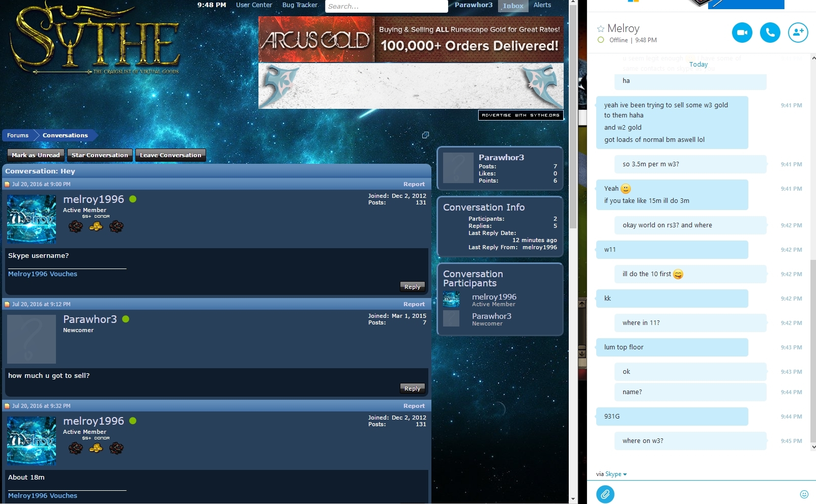Click the gold coins donor badge in the 9:32 PM post
The width and height of the screenshot is (816, 504).
coord(96,448)
